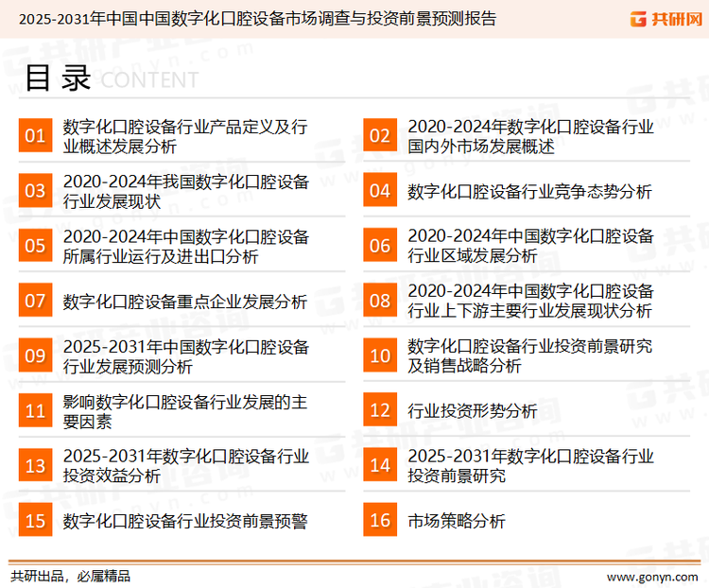Click the orange 08 number box
The width and height of the screenshot is (709, 588).
380,300
